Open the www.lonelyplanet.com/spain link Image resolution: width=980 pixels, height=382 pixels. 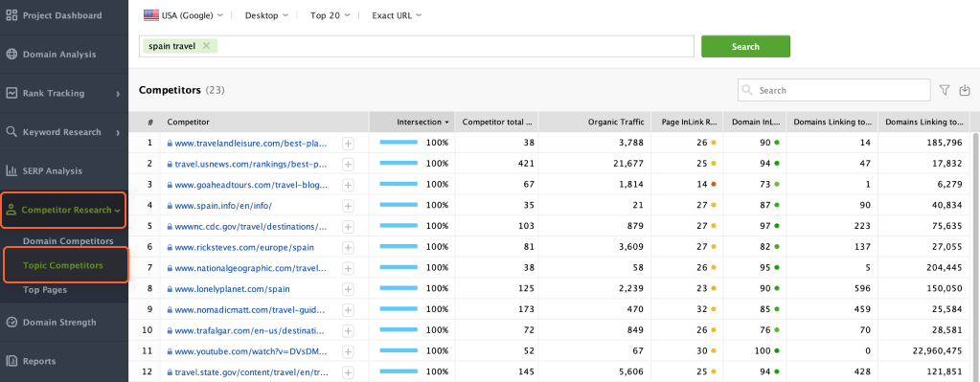pyautogui.click(x=232, y=289)
